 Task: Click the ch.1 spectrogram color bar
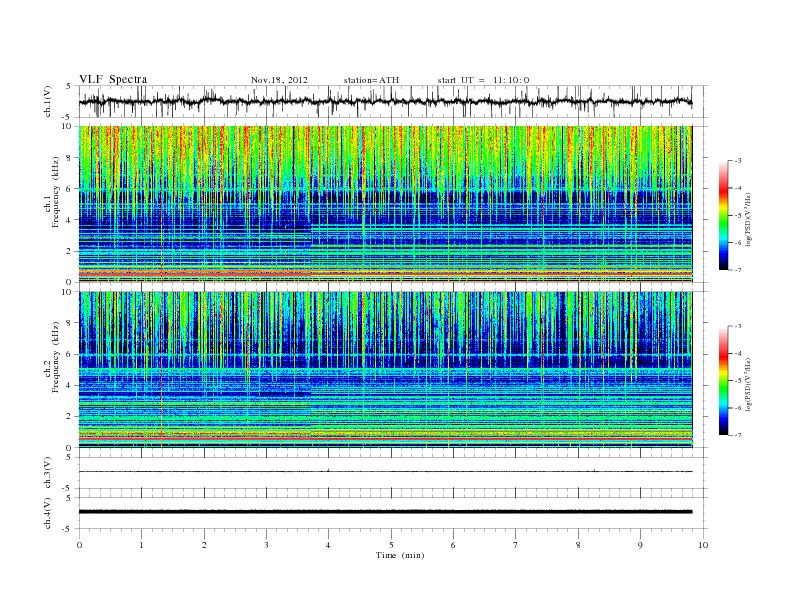[724, 215]
